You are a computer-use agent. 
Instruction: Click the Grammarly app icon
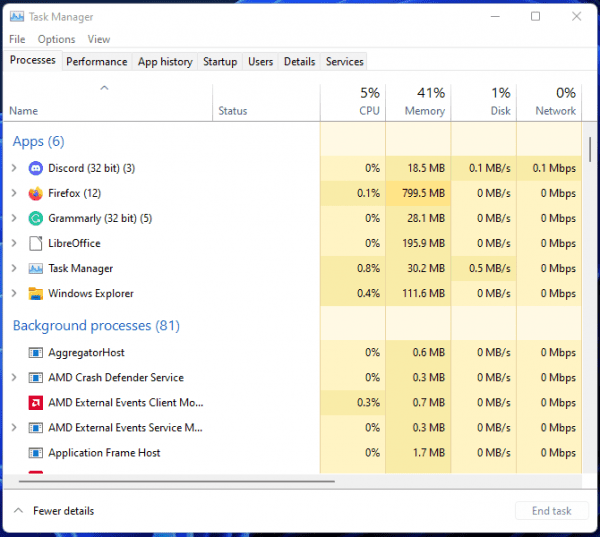pyautogui.click(x=36, y=219)
